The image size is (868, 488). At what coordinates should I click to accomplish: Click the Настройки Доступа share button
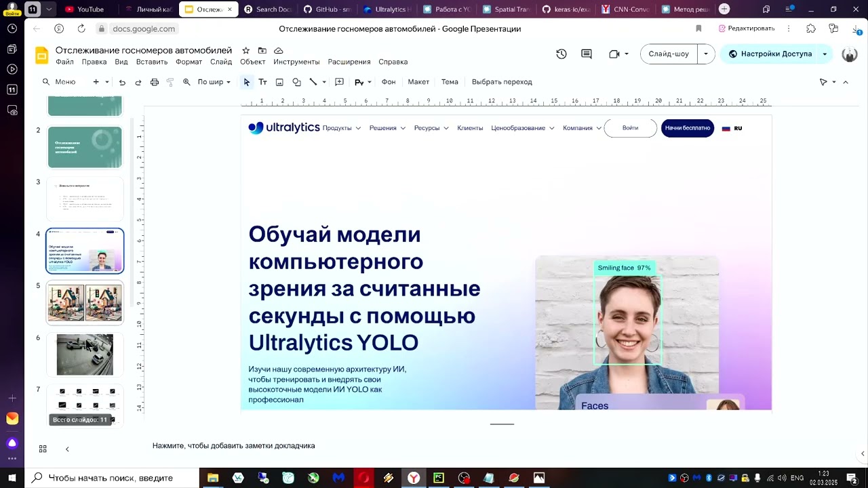(x=770, y=54)
